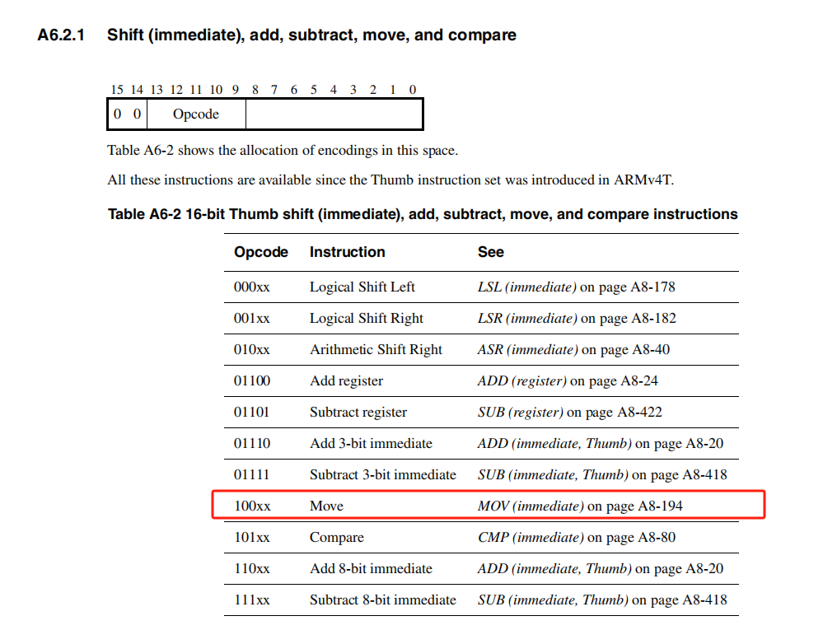This screenshot has height=644, width=823.
Task: Select the opcode cell '101xx'
Action: [251, 538]
